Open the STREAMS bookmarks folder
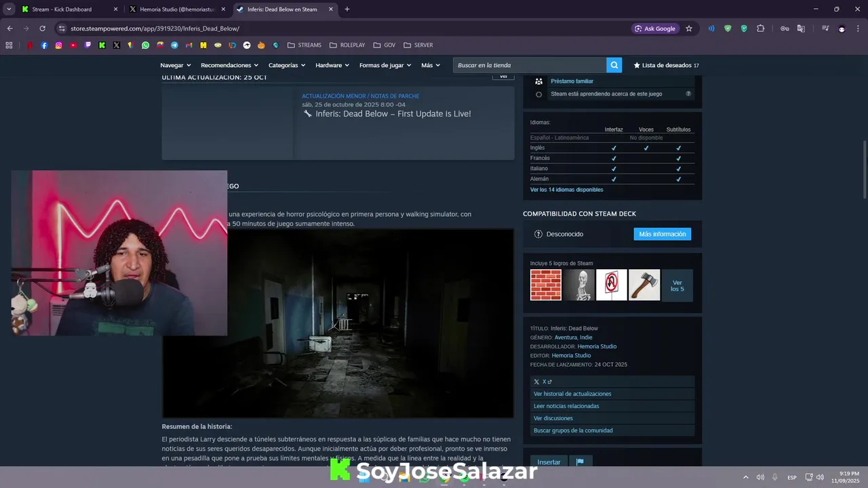This screenshot has width=868, height=488. (x=304, y=45)
